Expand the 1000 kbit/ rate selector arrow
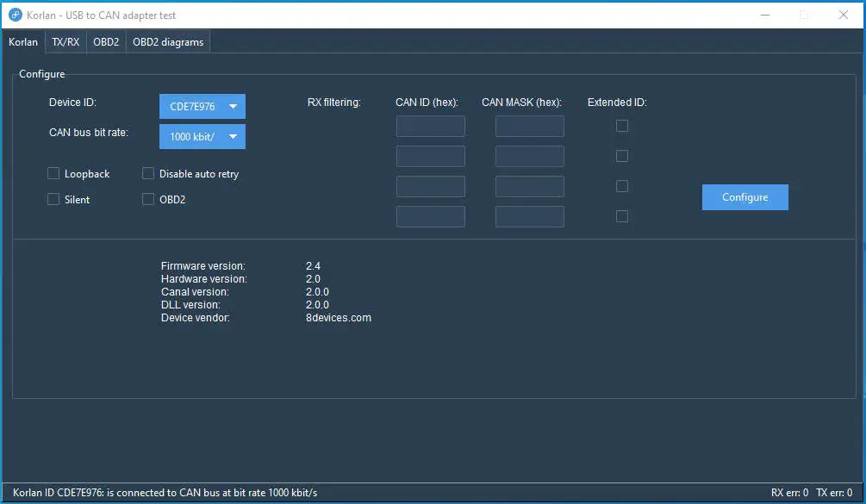Image resolution: width=866 pixels, height=504 pixels. click(x=233, y=136)
